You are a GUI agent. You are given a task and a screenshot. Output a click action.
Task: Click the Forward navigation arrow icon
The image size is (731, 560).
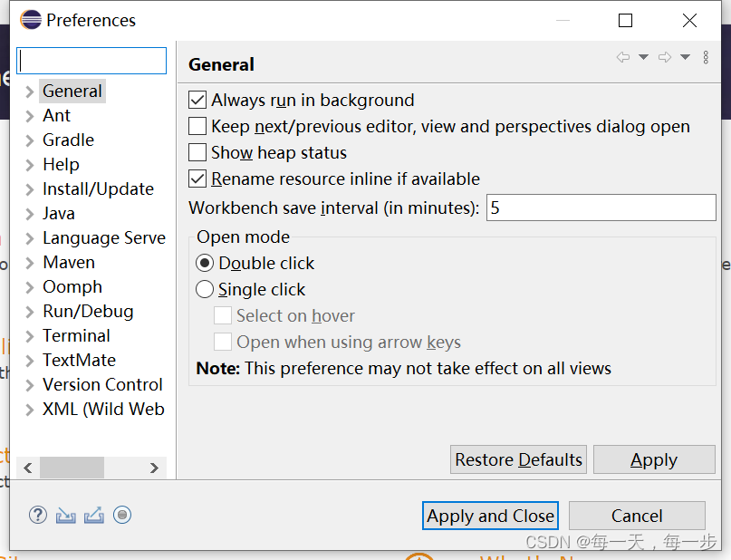coord(664,57)
